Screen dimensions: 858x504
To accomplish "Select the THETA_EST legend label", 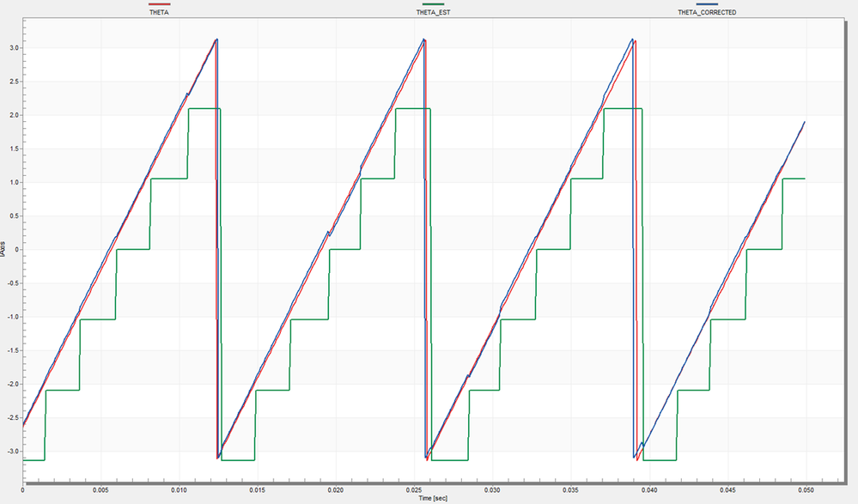I will pyautogui.click(x=434, y=12).
